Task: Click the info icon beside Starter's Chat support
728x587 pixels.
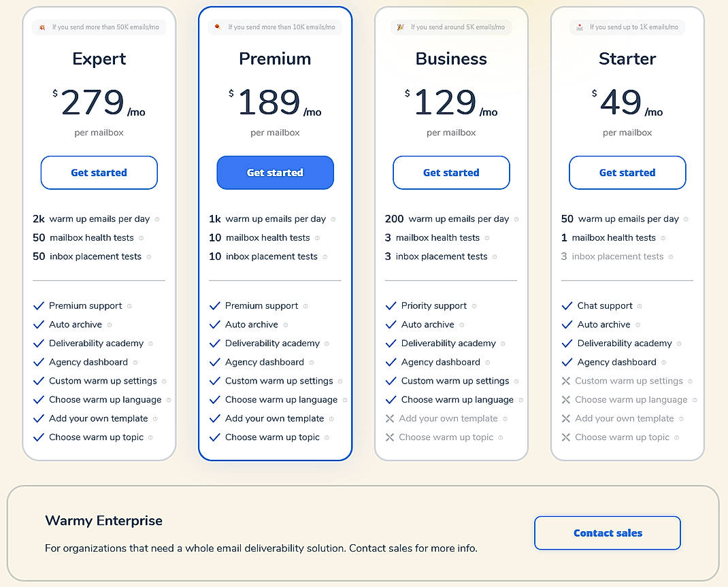Action: [x=638, y=305]
